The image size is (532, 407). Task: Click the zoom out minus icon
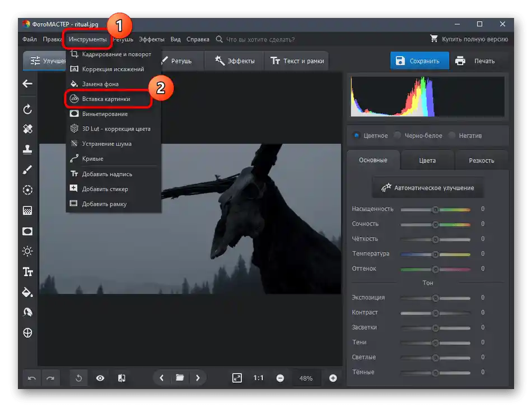pos(280,378)
